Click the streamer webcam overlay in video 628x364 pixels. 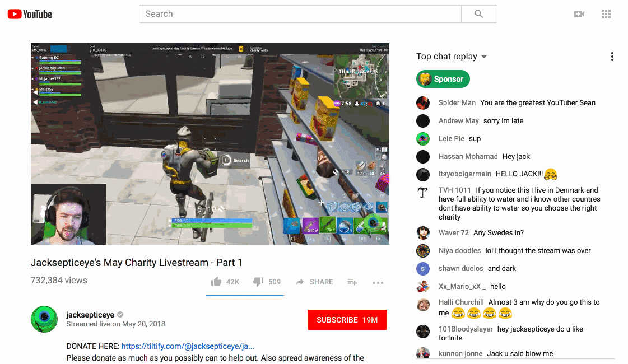[68, 214]
